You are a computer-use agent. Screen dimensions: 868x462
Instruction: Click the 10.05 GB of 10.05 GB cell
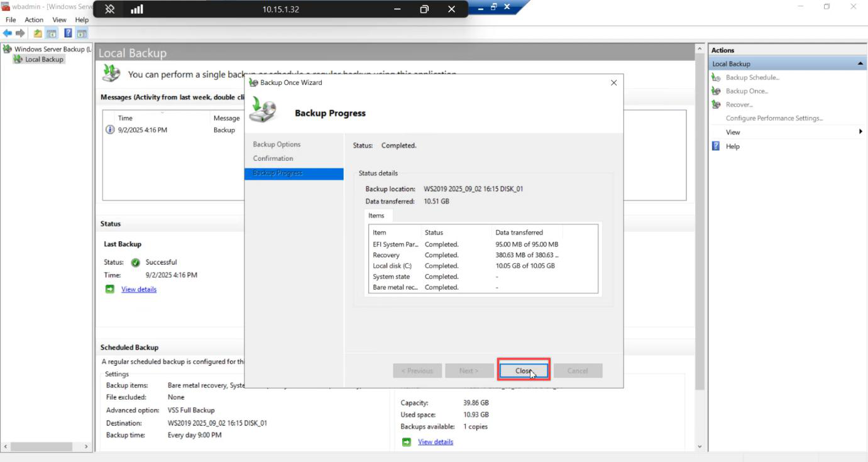point(525,266)
